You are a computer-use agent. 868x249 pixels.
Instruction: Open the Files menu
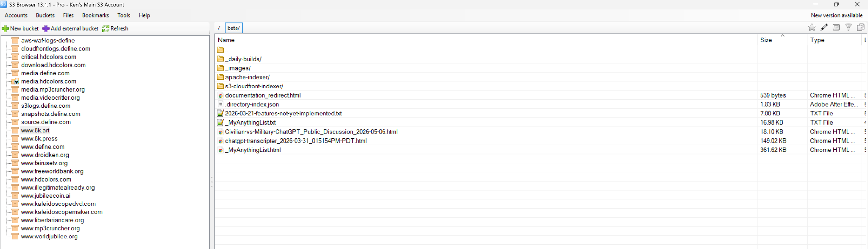tap(68, 15)
